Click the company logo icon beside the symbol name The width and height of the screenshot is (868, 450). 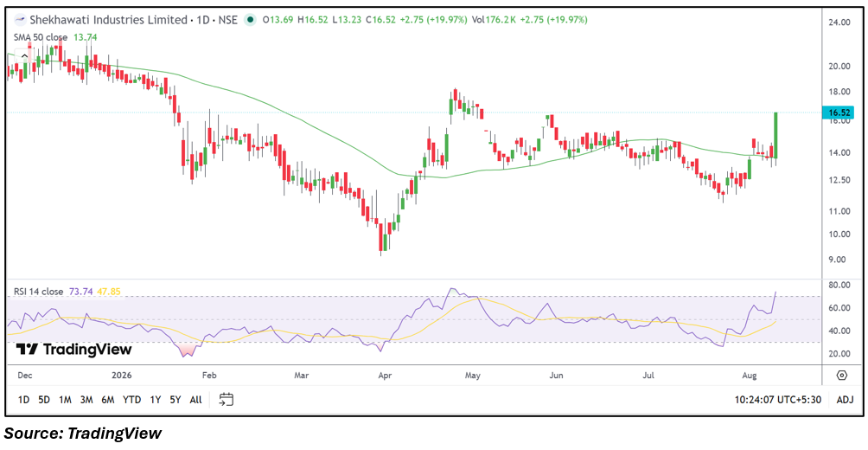(x=20, y=20)
